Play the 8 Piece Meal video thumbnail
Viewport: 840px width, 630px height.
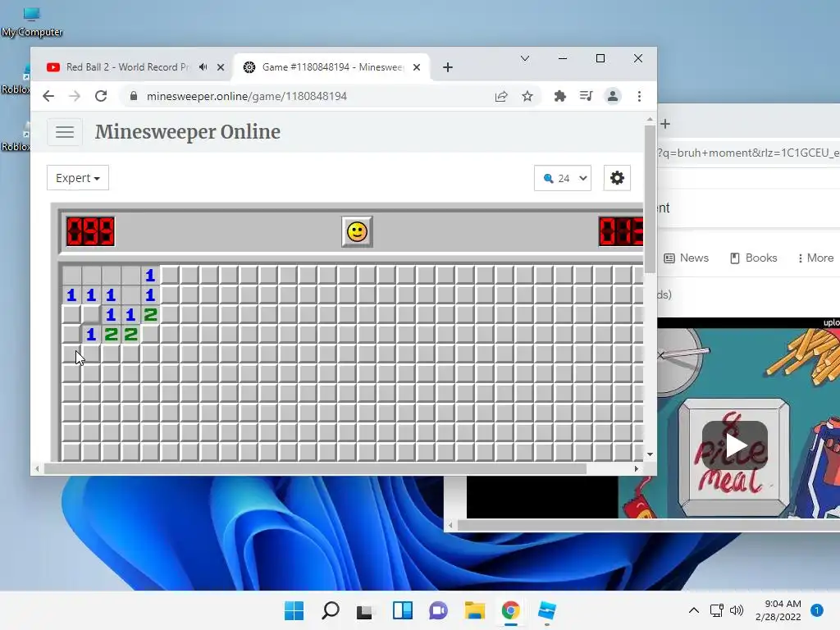[735, 445]
